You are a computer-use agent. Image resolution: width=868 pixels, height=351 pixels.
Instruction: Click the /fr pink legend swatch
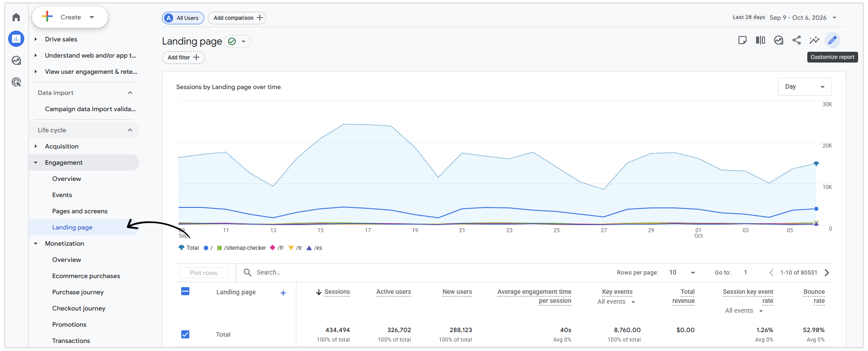(x=273, y=247)
